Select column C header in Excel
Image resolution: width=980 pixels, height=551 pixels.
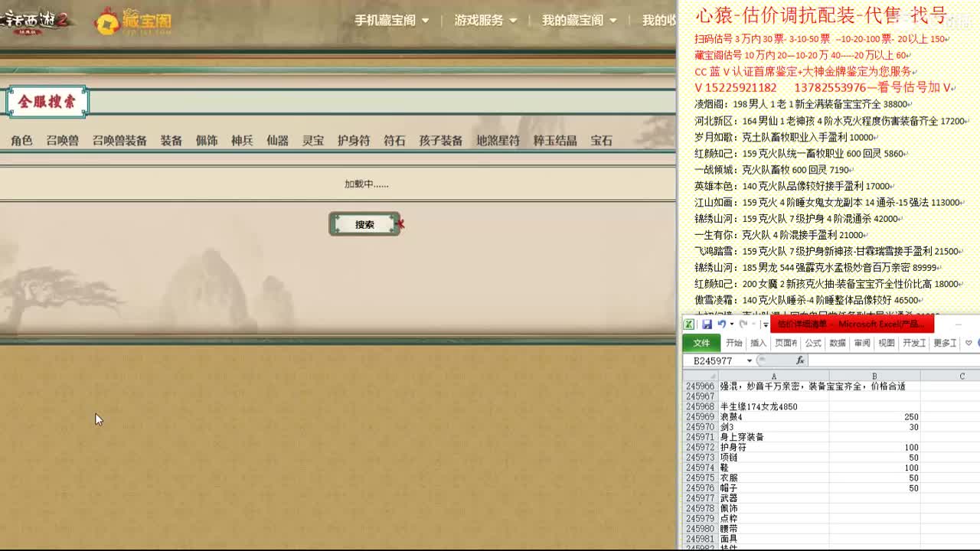[x=950, y=377]
